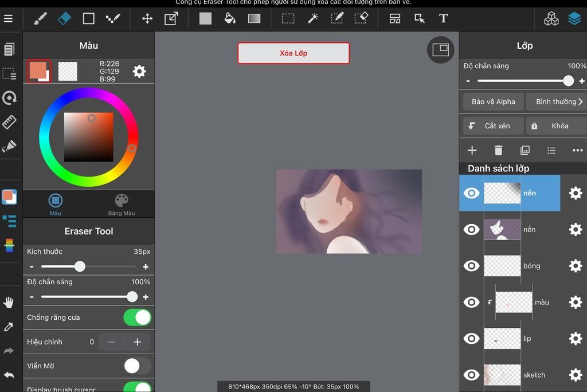Image resolution: width=587 pixels, height=392 pixels.
Task: Open the rainbow color palette sidebar icon
Action: 9,245
